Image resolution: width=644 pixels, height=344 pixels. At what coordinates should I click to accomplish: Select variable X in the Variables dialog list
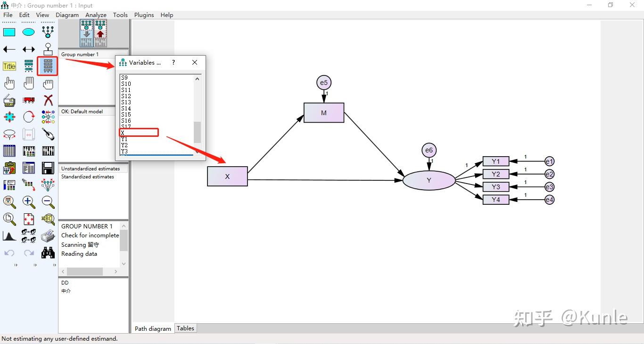point(123,133)
